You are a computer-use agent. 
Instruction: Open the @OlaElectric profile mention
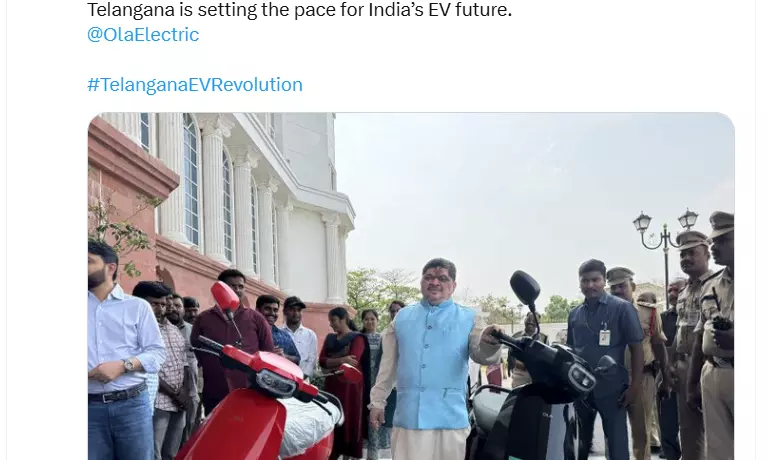click(x=143, y=35)
